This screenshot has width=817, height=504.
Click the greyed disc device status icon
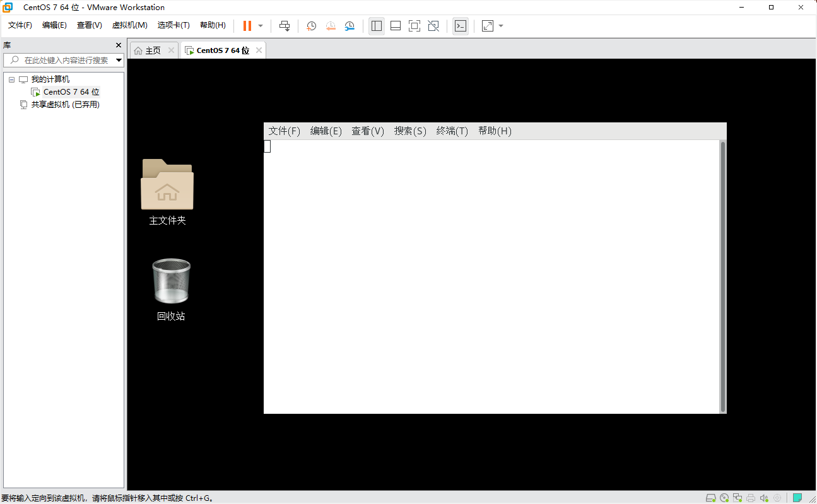pos(777,498)
